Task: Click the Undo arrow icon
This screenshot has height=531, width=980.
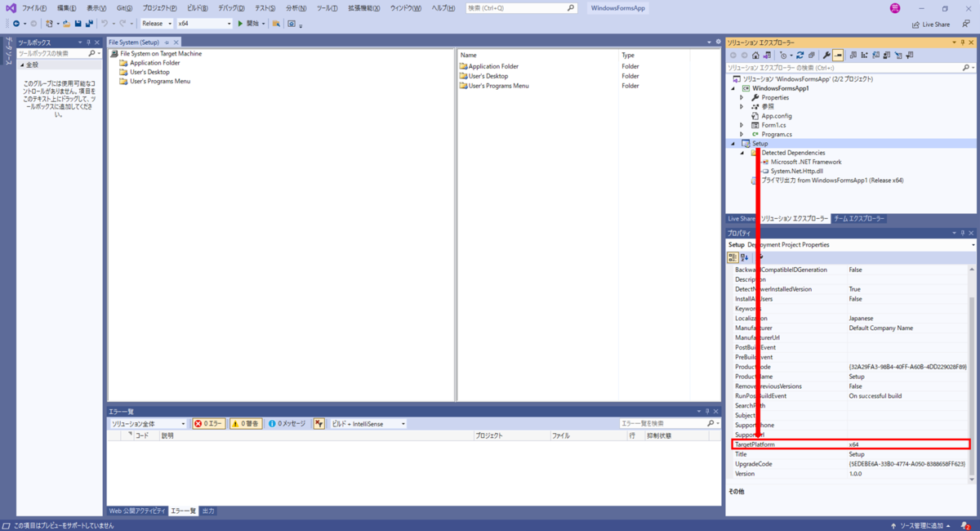Action: pyautogui.click(x=104, y=24)
